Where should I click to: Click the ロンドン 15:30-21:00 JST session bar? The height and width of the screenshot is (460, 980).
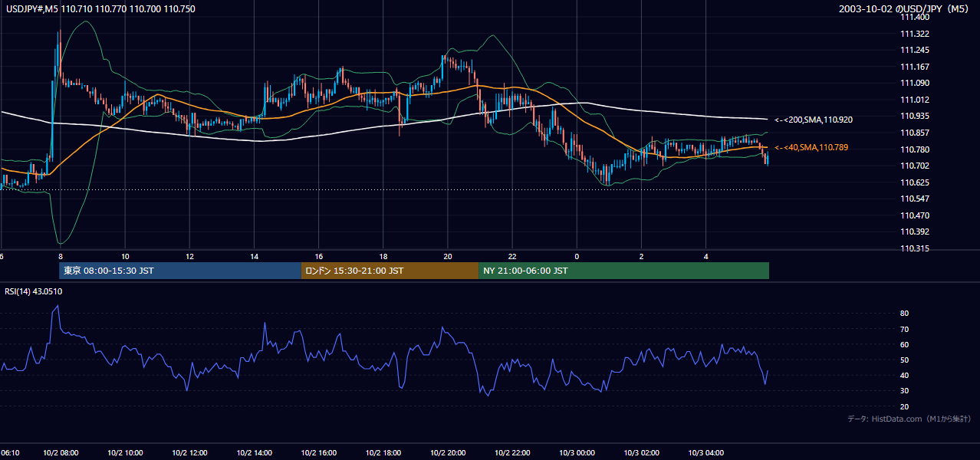pos(390,271)
